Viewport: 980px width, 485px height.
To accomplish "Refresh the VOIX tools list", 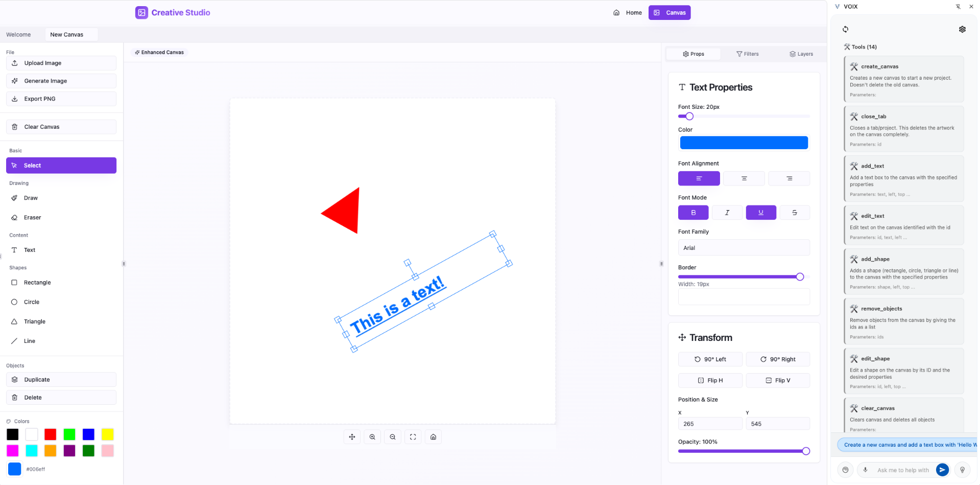I will [x=846, y=29].
